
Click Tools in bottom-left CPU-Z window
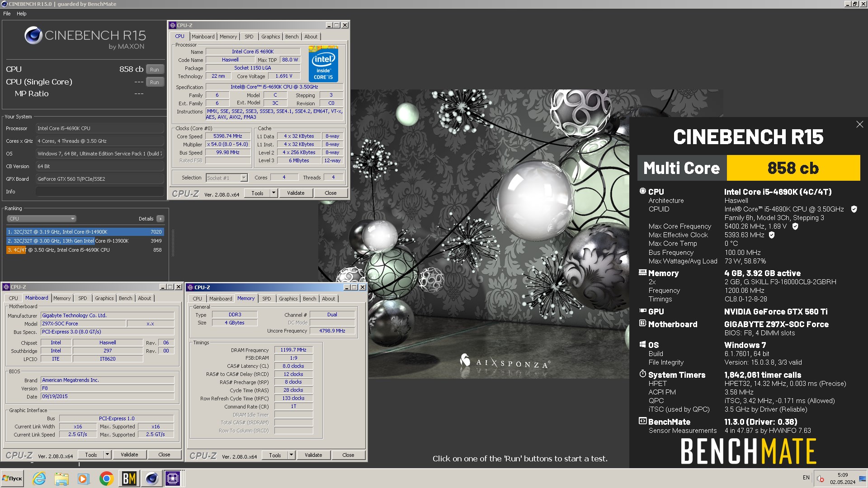(x=91, y=455)
